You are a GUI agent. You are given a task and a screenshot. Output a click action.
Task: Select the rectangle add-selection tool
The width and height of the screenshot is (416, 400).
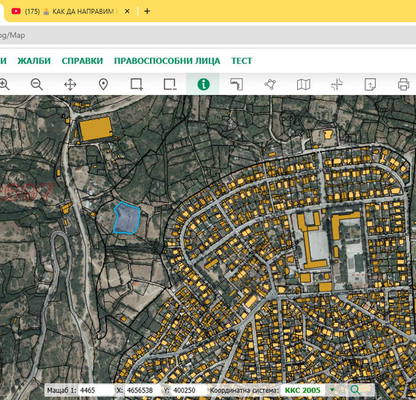point(137,85)
